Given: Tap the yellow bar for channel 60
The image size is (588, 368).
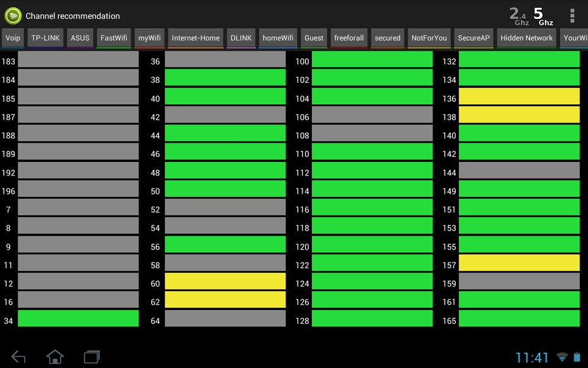Looking at the screenshot, I should pyautogui.click(x=225, y=282).
